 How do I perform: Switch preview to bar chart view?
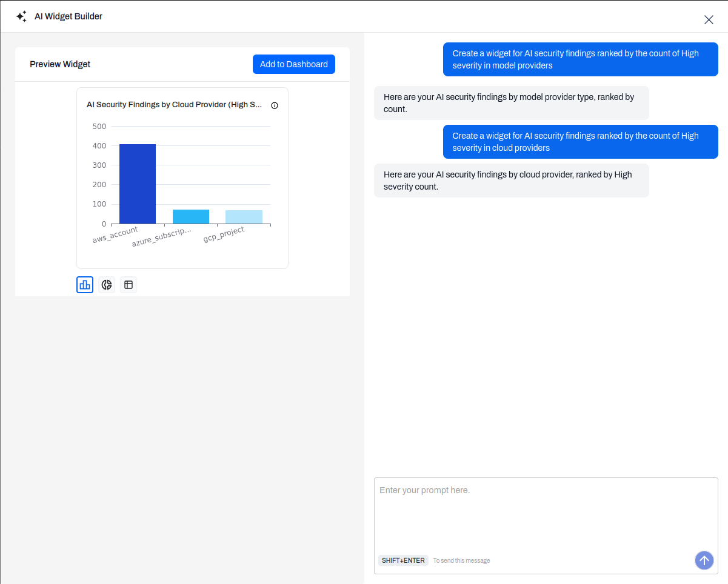point(85,285)
